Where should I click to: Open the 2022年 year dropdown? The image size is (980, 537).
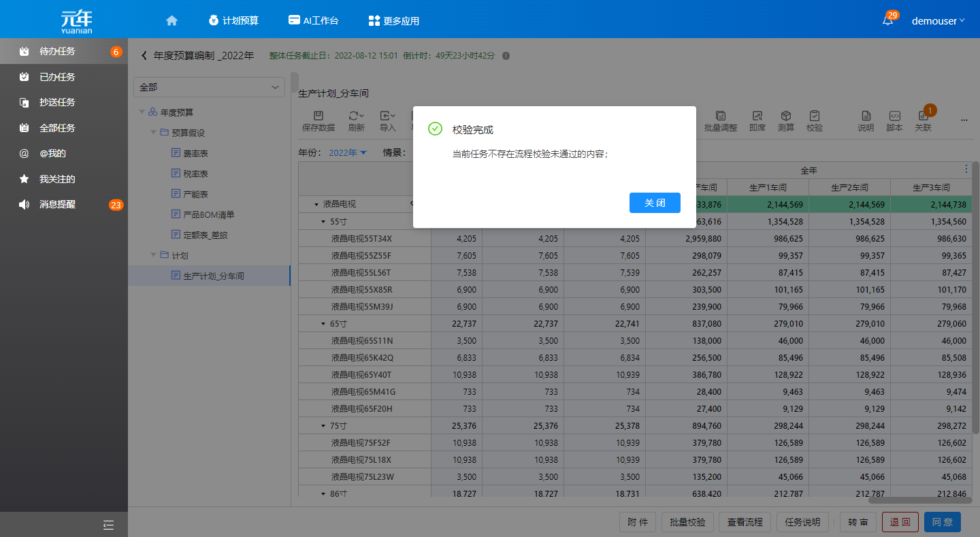(348, 152)
